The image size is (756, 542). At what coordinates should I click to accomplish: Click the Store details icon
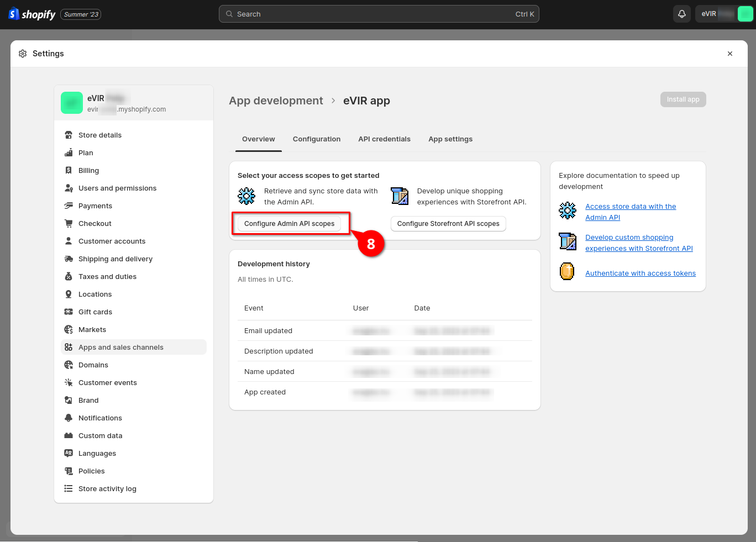point(69,135)
